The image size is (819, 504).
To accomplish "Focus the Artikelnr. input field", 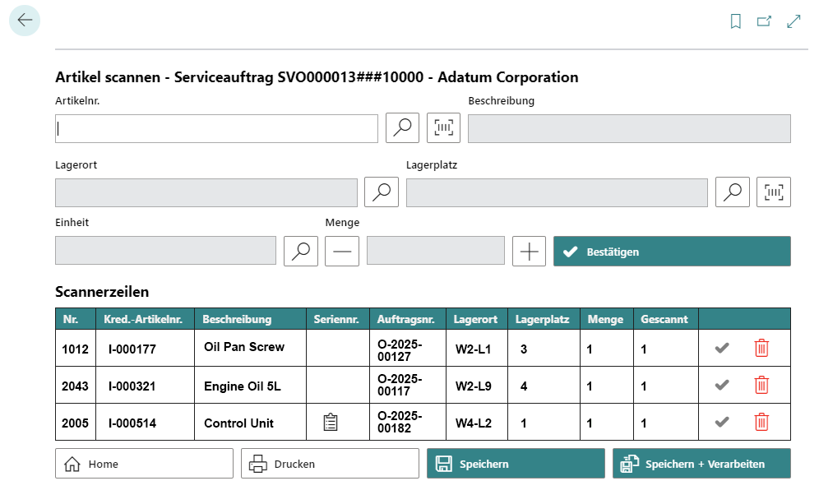I will click(x=217, y=128).
